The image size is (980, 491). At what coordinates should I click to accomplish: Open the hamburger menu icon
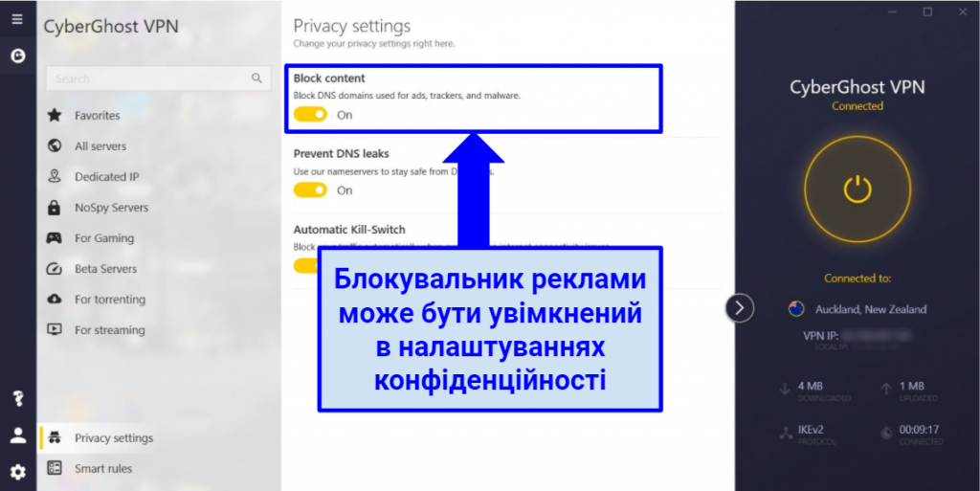pos(17,19)
